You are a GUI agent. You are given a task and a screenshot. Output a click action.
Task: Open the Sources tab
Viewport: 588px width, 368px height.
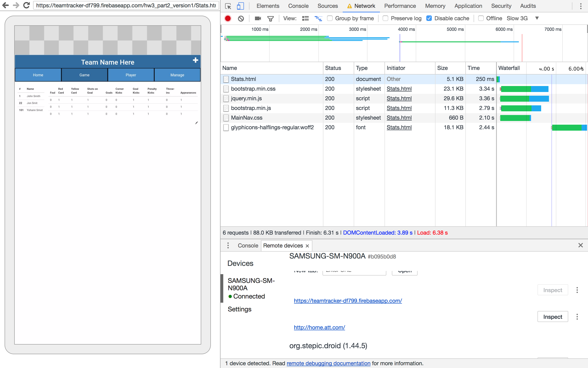point(328,6)
